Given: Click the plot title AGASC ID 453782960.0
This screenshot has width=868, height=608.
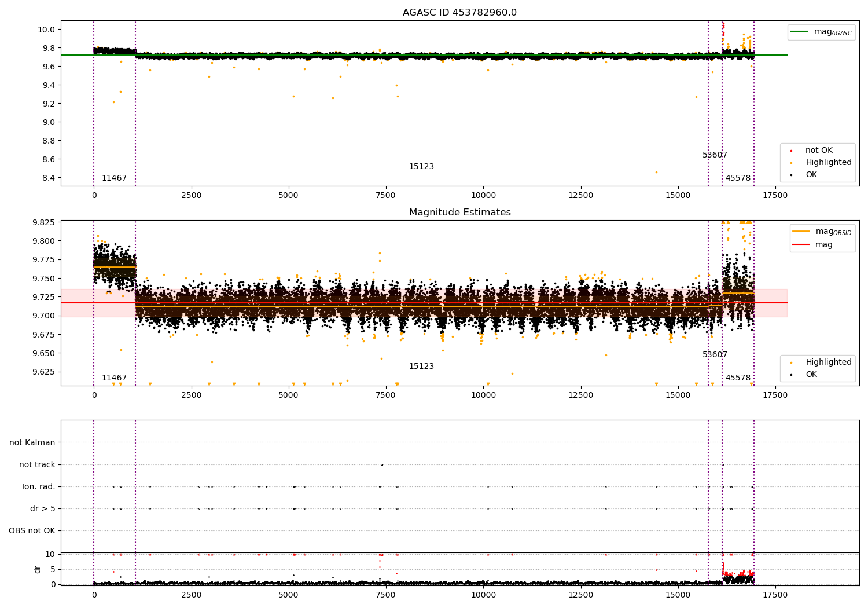Looking at the screenshot, I should (x=459, y=13).
